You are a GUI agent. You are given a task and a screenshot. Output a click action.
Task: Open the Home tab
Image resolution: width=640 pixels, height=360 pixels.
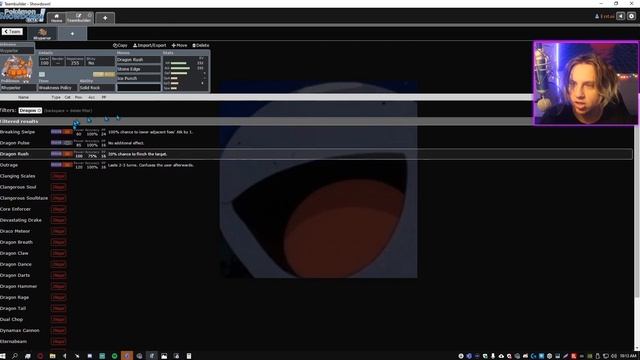pyautogui.click(x=56, y=18)
